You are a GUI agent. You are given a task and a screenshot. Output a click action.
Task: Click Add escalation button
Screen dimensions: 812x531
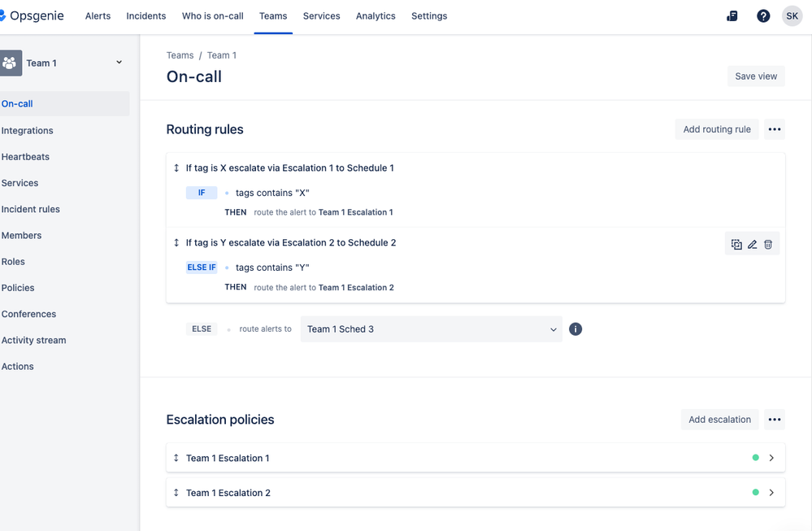[719, 420]
